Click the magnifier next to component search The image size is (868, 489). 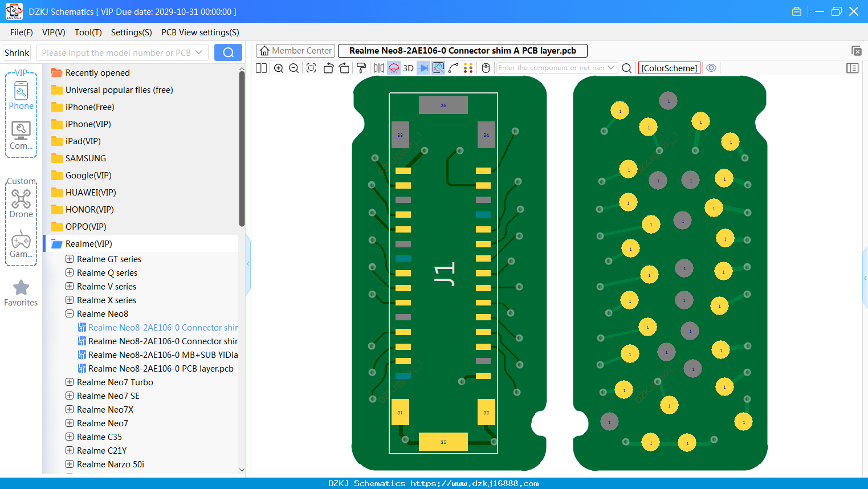pos(626,68)
